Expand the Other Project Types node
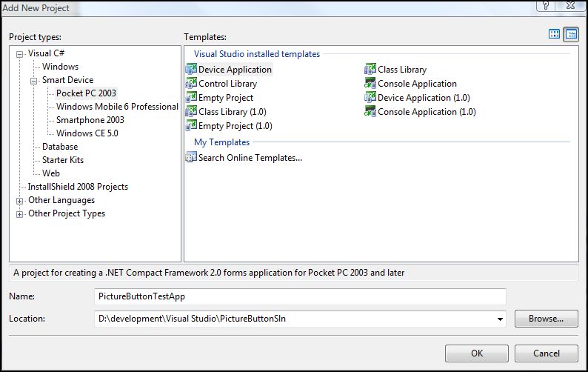 click(x=19, y=214)
